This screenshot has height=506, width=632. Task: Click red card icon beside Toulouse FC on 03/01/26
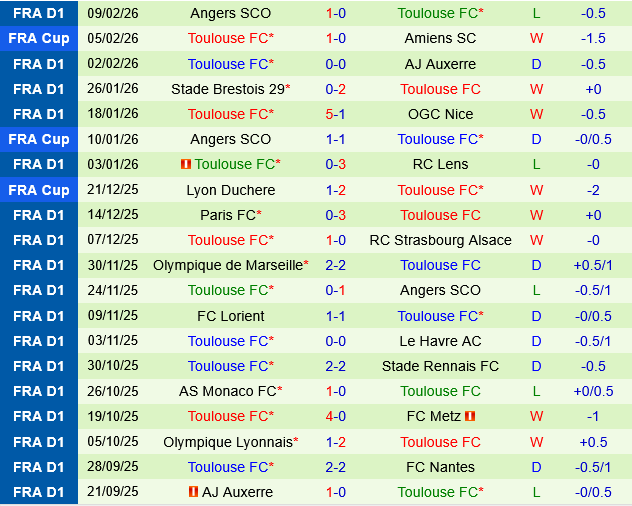click(x=186, y=164)
